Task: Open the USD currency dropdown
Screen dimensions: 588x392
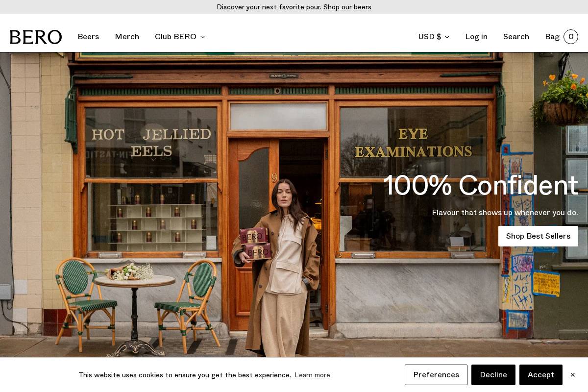Action: click(x=429, y=37)
